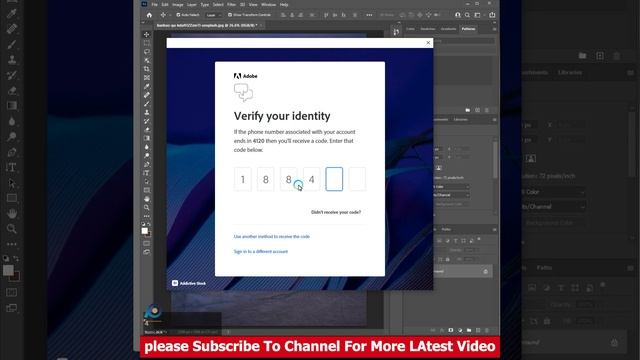This screenshot has width=640, height=360.
Task: Create new pattern group folder icon
Action: tap(468, 110)
